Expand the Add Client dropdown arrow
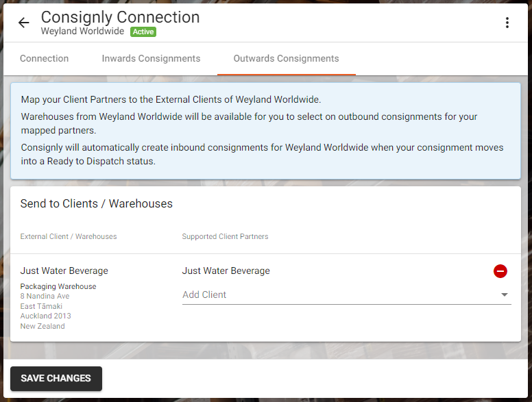Viewport: 532px width, 402px height. point(504,294)
